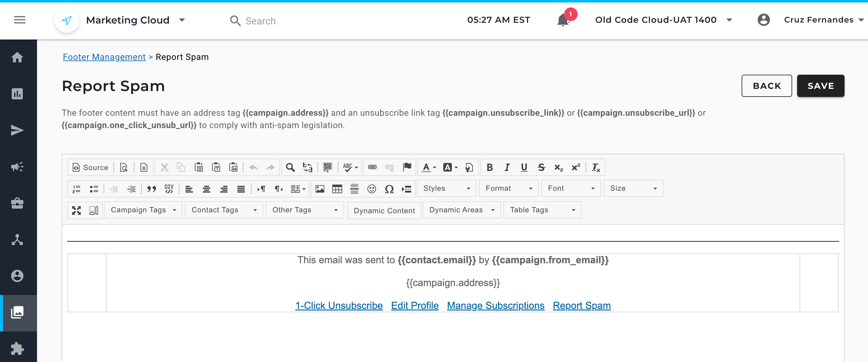Maximize the editor with the fullscreen icon

(76, 210)
